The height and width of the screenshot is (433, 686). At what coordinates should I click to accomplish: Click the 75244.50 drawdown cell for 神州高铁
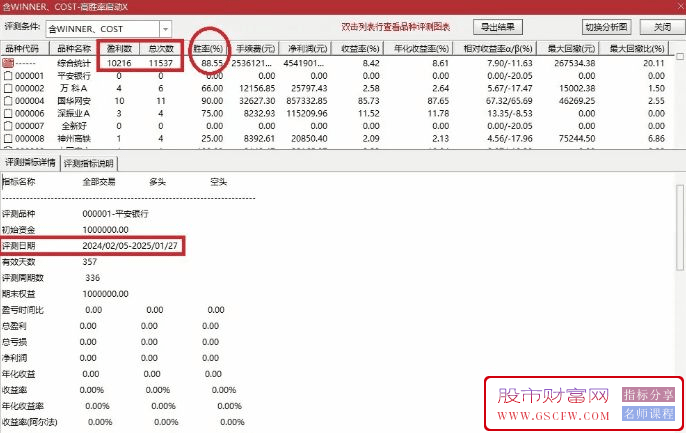tap(577, 139)
